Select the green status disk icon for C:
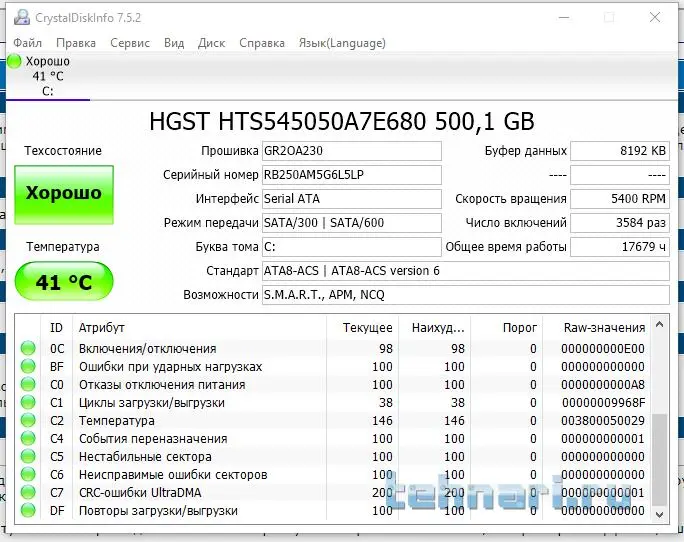 [x=14, y=62]
